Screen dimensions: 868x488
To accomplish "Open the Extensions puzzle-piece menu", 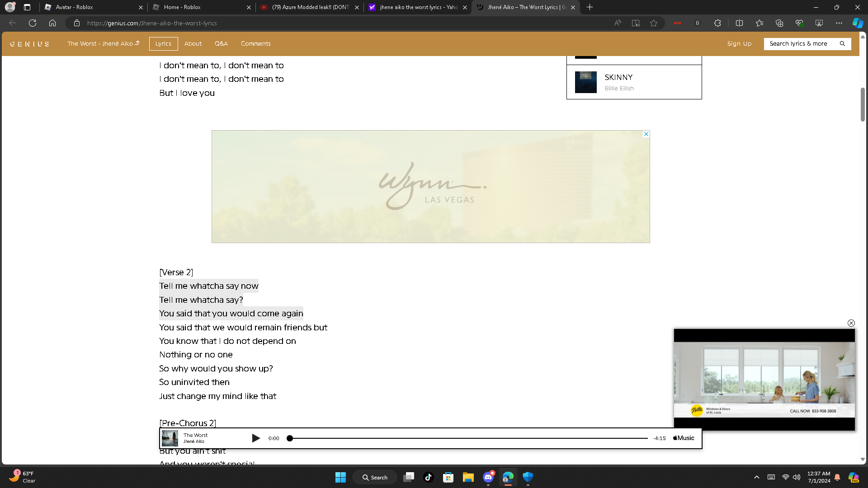I will pos(717,23).
